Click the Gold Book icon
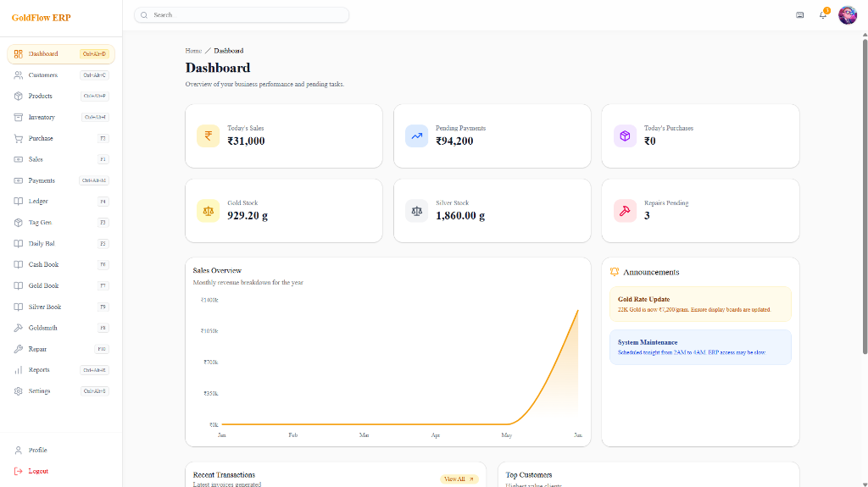 coord(19,285)
